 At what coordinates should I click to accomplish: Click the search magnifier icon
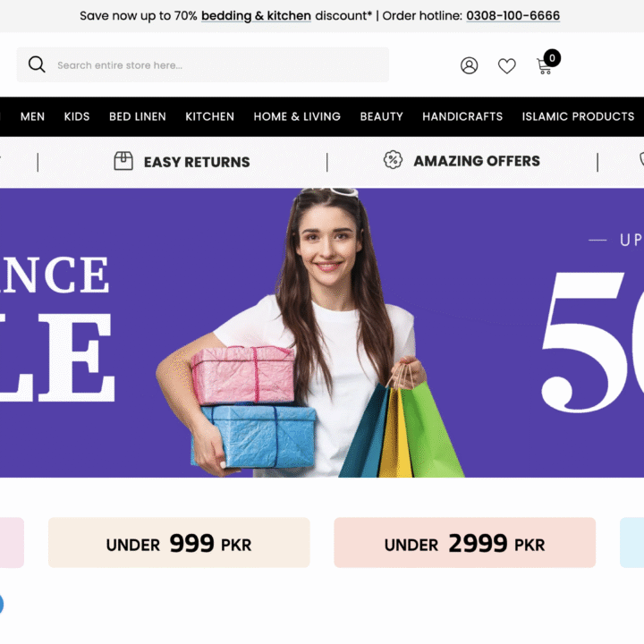pyautogui.click(x=37, y=64)
